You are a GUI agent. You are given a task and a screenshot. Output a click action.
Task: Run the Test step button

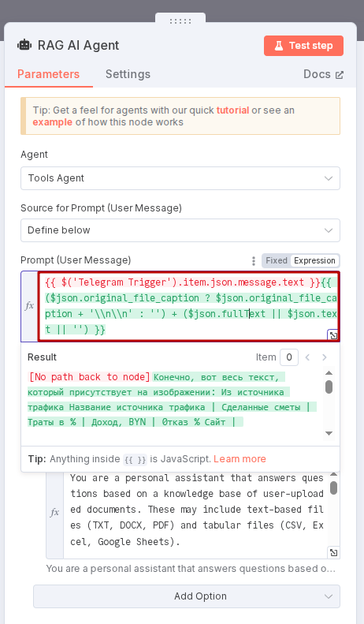pos(303,46)
